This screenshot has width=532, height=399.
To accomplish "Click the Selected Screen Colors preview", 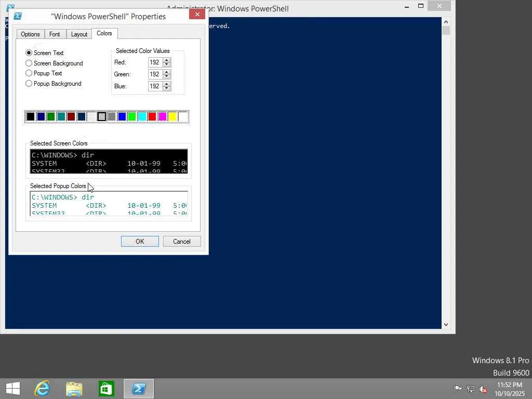I will coord(109,161).
